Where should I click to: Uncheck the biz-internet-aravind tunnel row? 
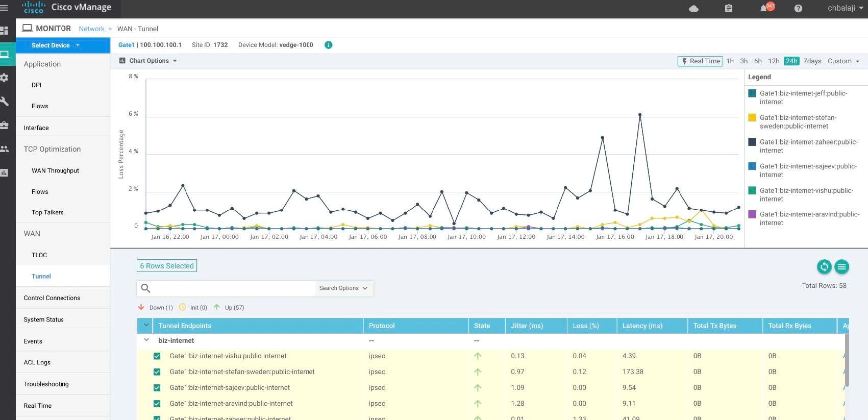coord(157,404)
